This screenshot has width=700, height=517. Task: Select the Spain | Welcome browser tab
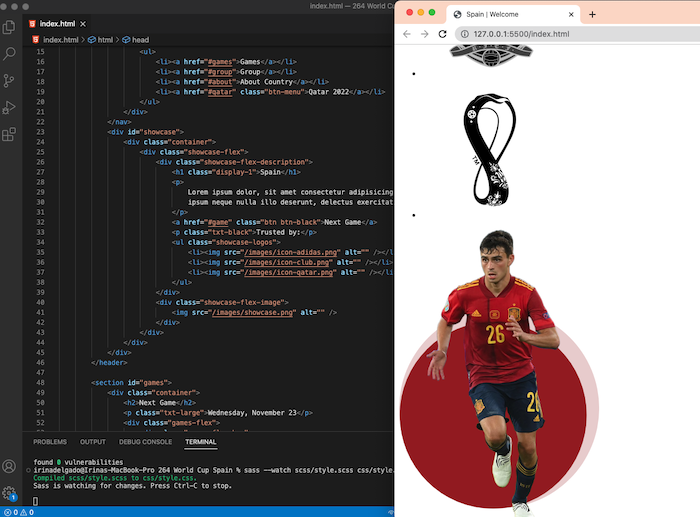[x=513, y=14]
